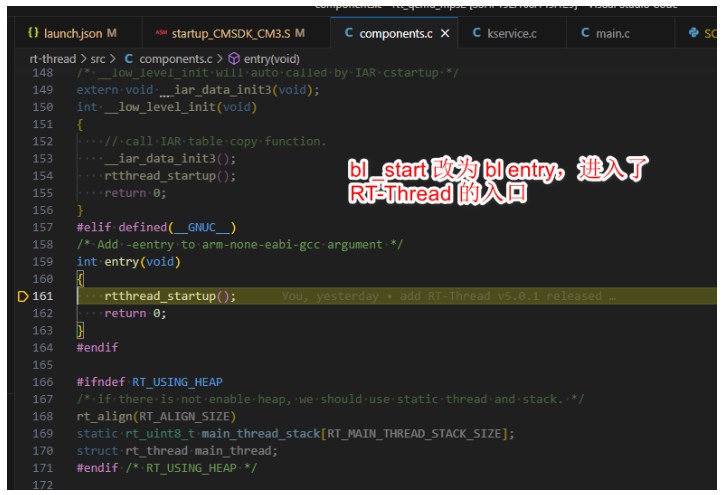724x495 pixels.
Task: Click extern void __iar_data_init3 line
Action: pos(198,90)
